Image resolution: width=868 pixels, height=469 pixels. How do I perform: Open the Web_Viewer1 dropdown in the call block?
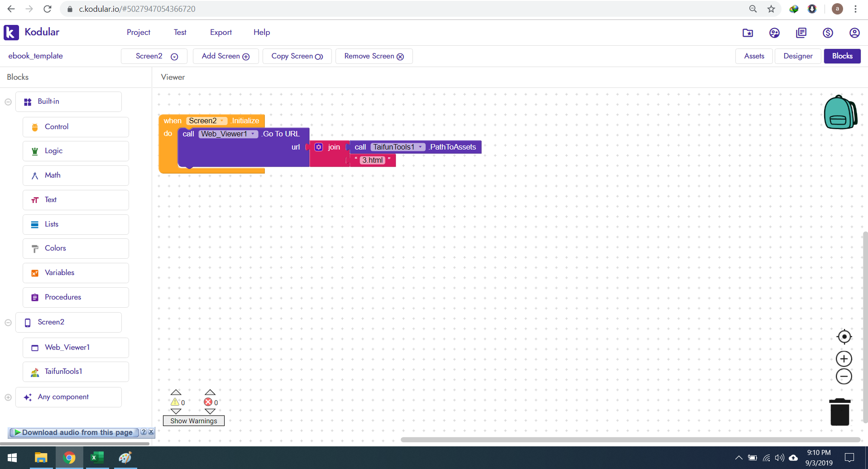point(252,134)
